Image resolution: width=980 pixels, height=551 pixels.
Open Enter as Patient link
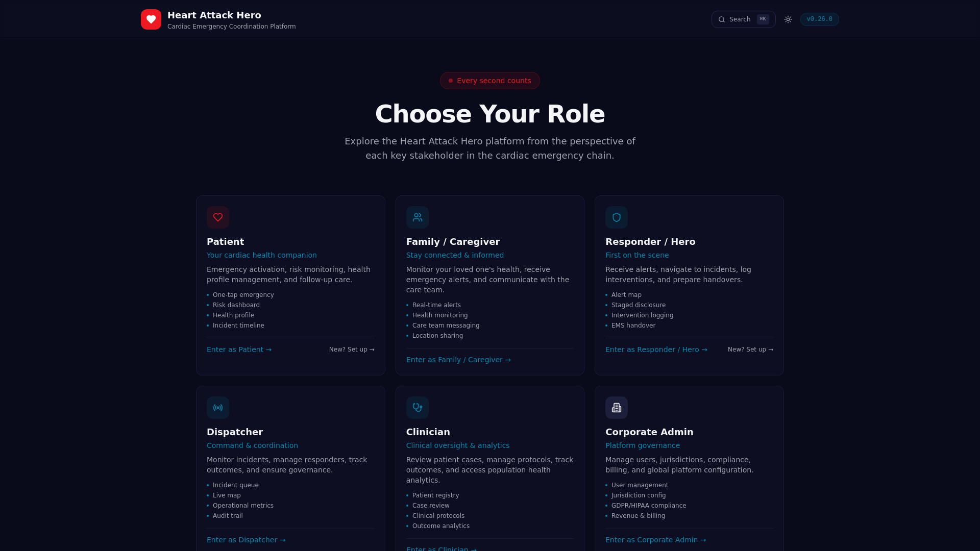tap(239, 349)
